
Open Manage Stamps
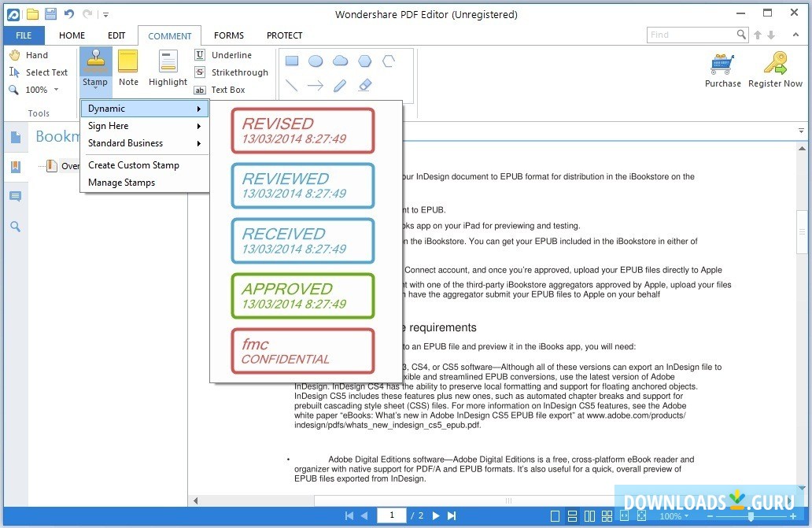tap(145, 183)
